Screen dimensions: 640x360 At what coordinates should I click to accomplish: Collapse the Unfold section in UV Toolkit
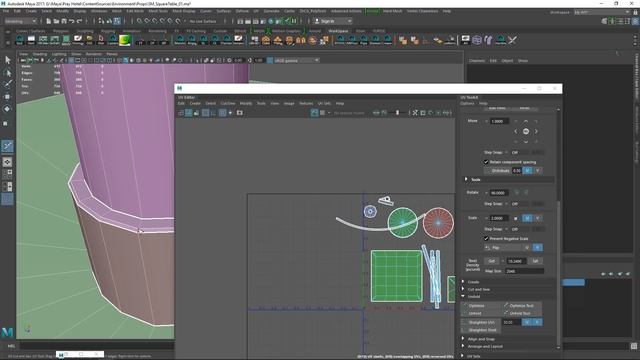[463, 296]
